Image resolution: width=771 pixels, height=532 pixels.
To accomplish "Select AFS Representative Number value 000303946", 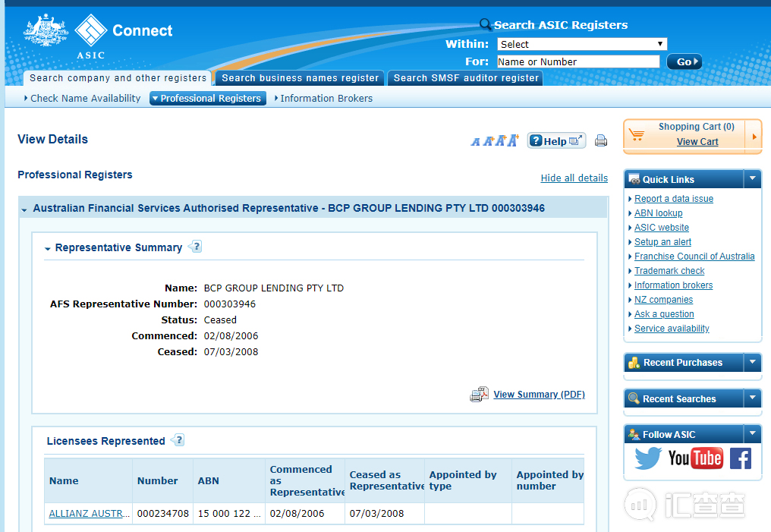I will click(230, 304).
